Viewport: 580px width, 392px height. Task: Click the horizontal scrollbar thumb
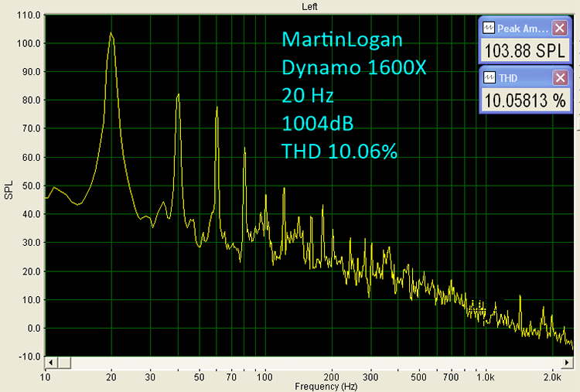[x=65, y=362]
